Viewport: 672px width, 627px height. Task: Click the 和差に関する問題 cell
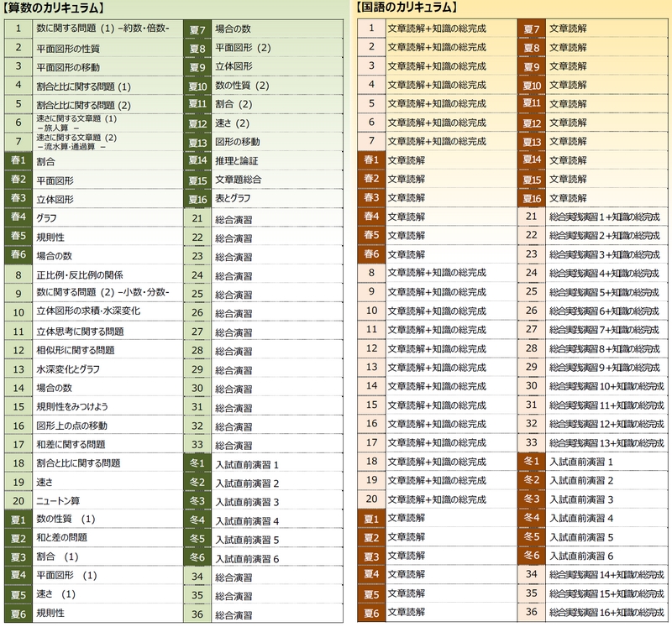point(71,445)
